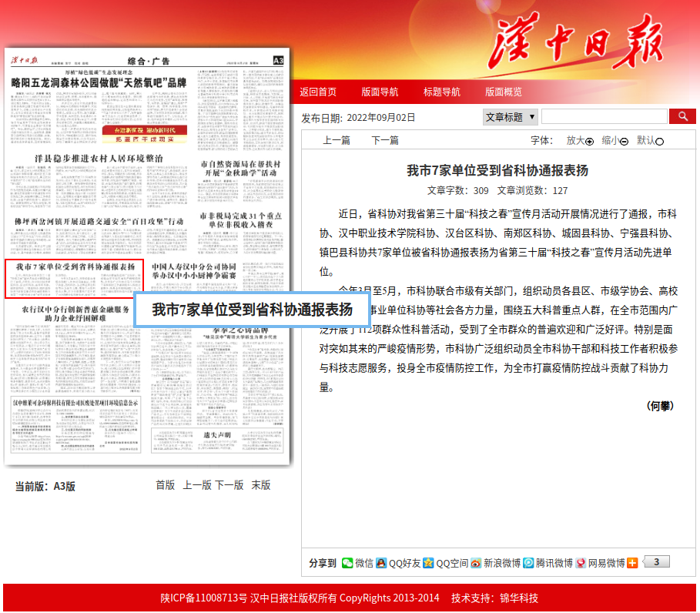Open 标题导航 in the navigation bar

coord(441,92)
